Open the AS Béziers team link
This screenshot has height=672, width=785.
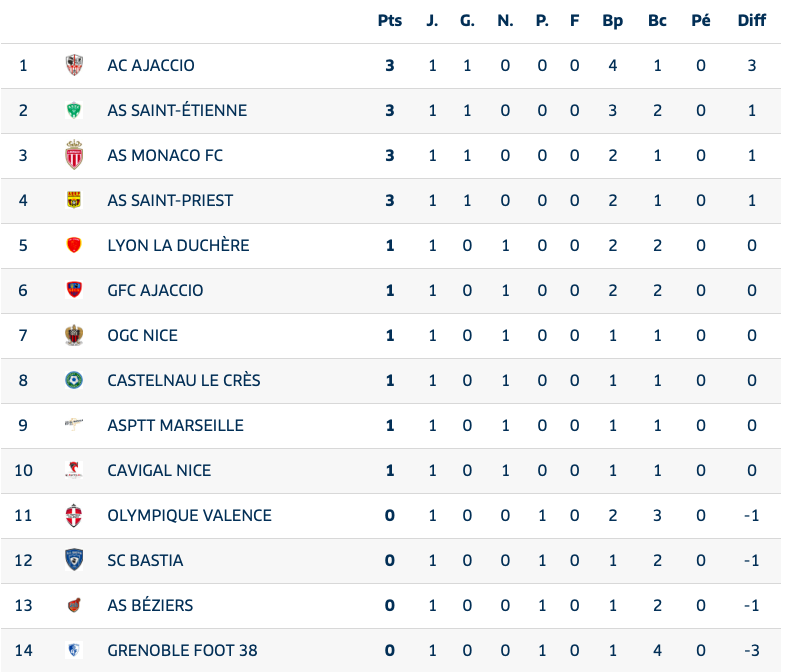click(x=150, y=606)
